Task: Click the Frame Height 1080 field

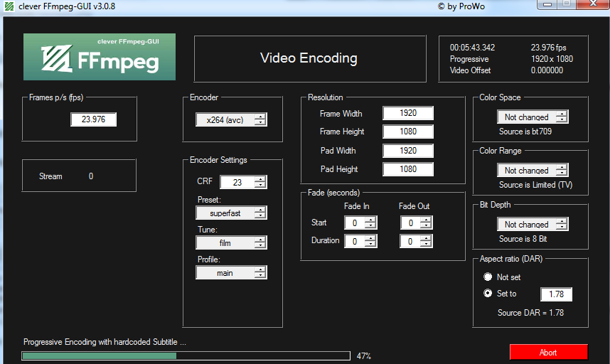Action: [x=407, y=132]
